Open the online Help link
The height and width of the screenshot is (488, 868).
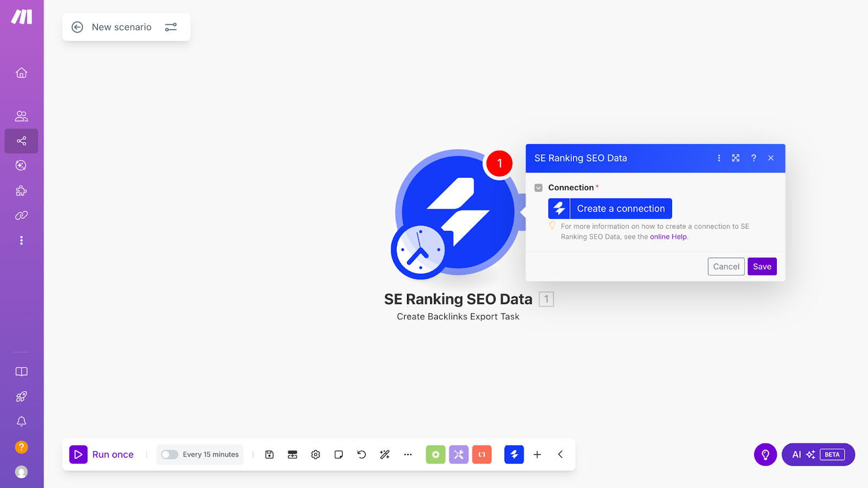point(668,237)
